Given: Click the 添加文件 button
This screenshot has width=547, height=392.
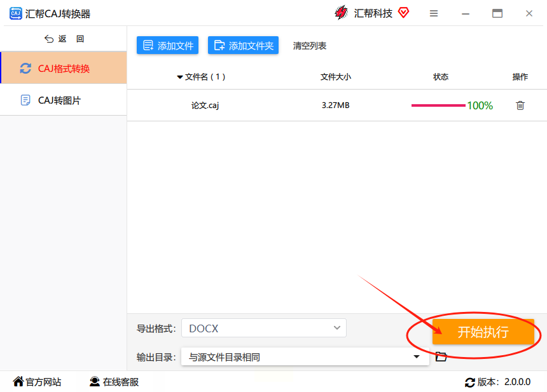Looking at the screenshot, I should click(167, 45).
